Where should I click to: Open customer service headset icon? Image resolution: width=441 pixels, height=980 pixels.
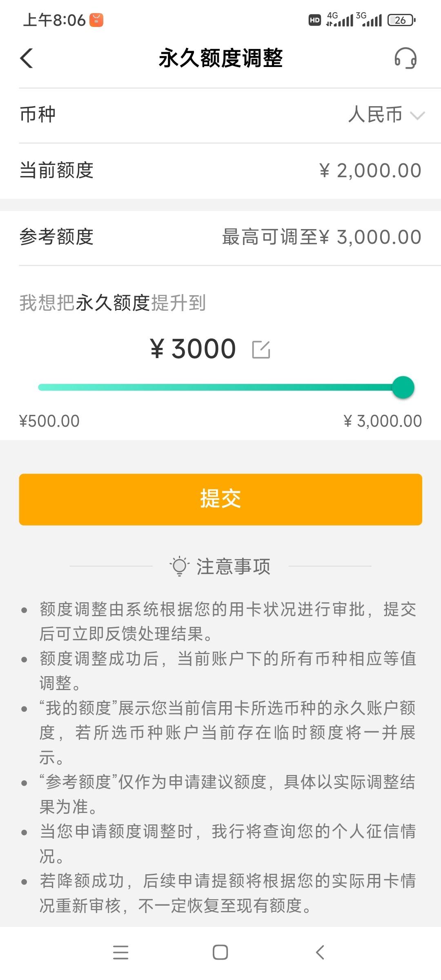point(405,58)
